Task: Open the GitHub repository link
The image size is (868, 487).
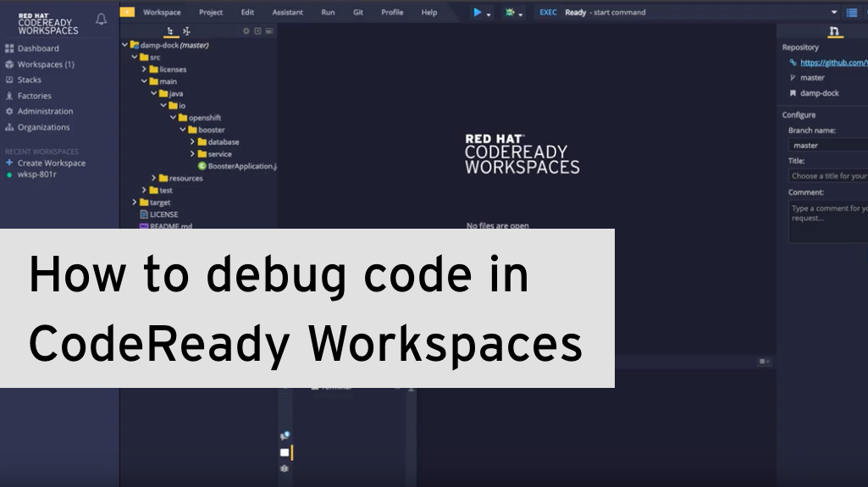Action: 833,63
